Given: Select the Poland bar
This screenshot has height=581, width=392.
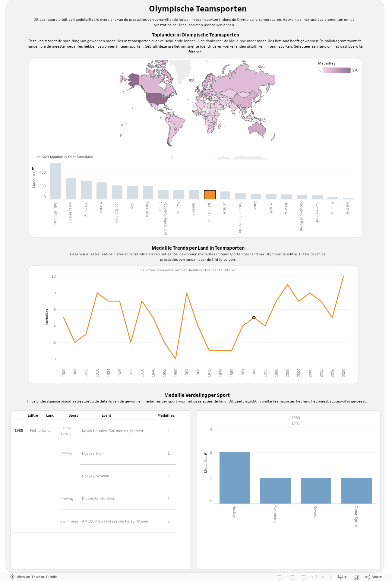Looking at the screenshot, I should [x=271, y=197].
